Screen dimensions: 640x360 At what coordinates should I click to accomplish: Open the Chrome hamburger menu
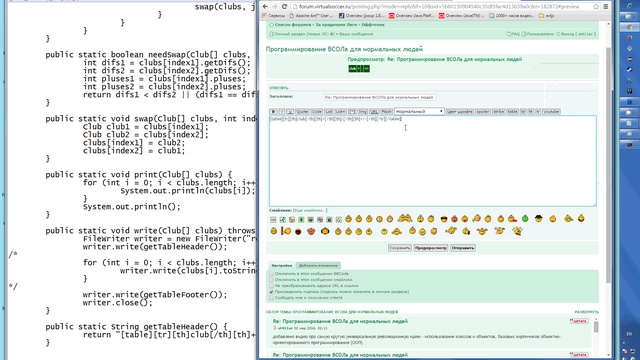tap(606, 7)
